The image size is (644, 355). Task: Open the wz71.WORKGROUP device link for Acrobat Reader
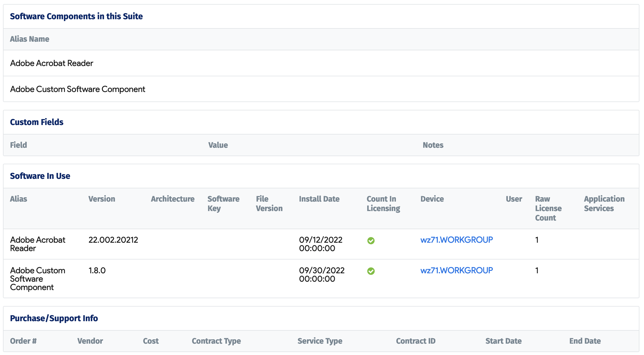[457, 240]
